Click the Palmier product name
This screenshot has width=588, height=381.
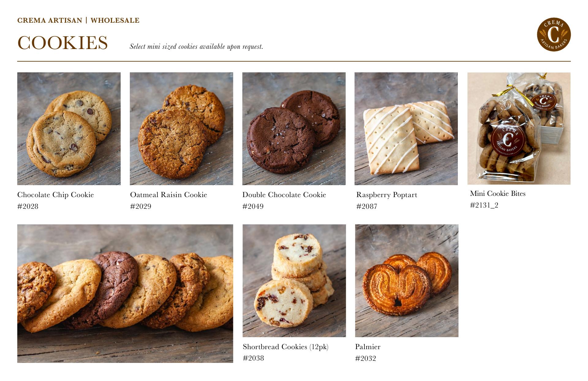click(368, 347)
